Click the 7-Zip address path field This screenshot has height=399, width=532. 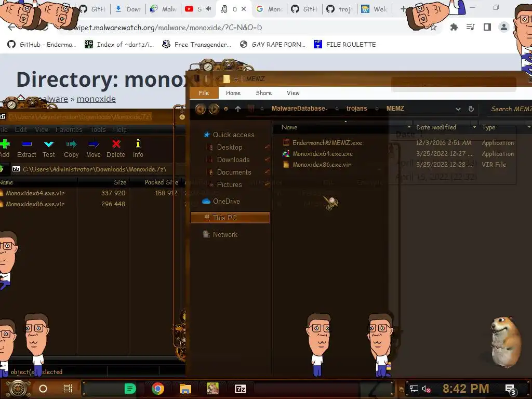click(x=95, y=169)
